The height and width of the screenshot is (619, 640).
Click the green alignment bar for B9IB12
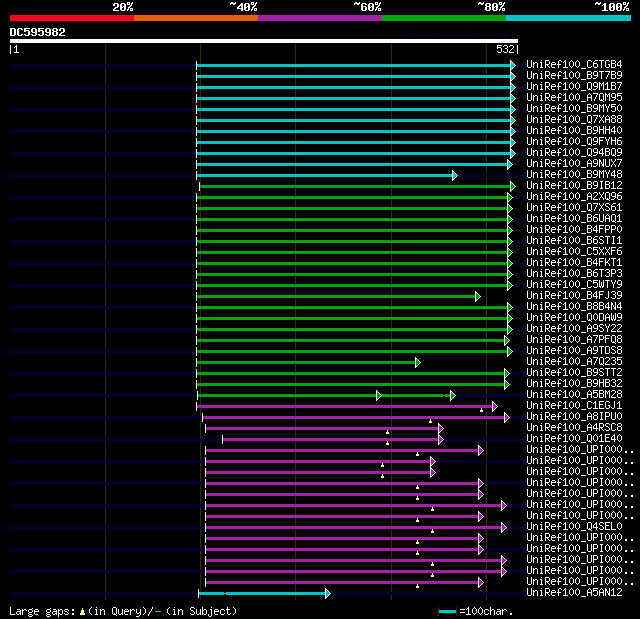coord(355,186)
